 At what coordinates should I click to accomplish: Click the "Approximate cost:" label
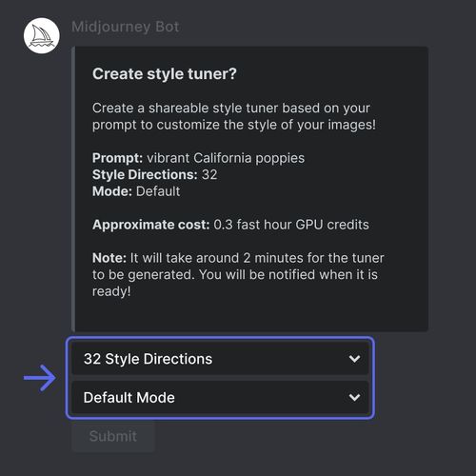coord(151,225)
